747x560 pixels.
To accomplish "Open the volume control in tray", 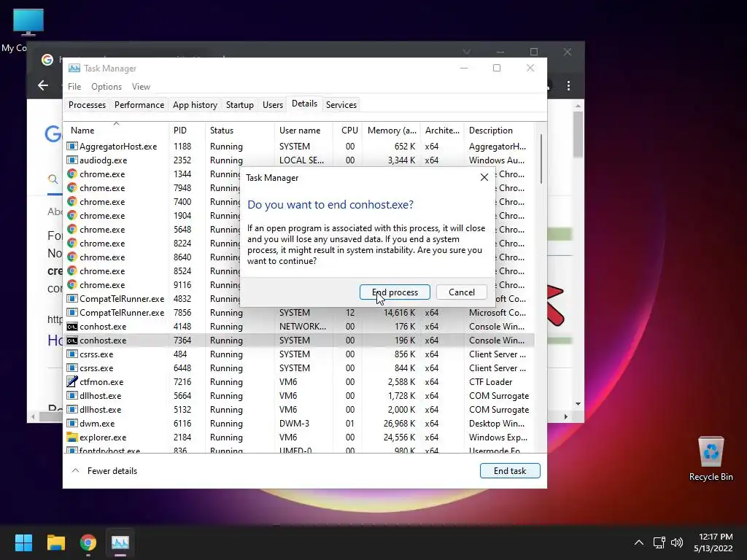I will [x=676, y=542].
